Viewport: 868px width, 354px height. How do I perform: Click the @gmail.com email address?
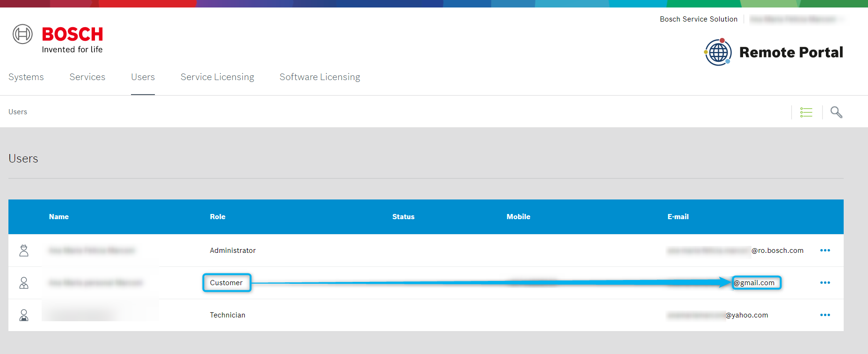(x=754, y=283)
